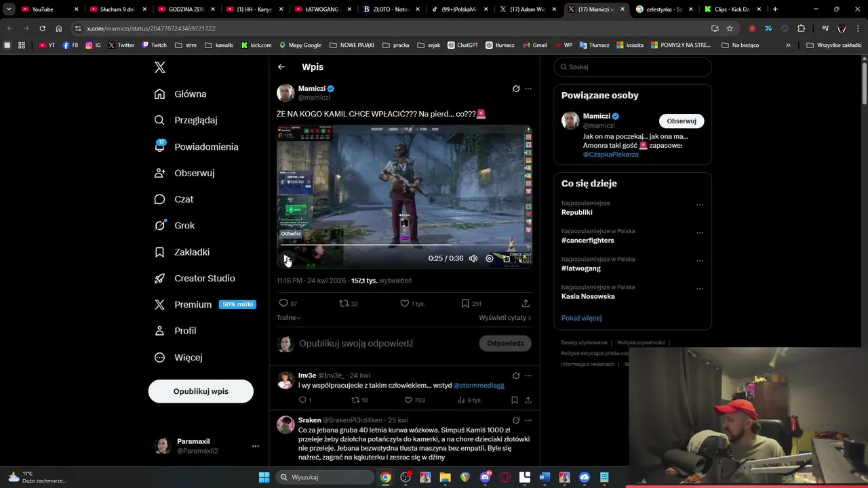The image size is (868, 488).
Task: Open account menu dots next to Paramaxil
Action: pyautogui.click(x=256, y=446)
